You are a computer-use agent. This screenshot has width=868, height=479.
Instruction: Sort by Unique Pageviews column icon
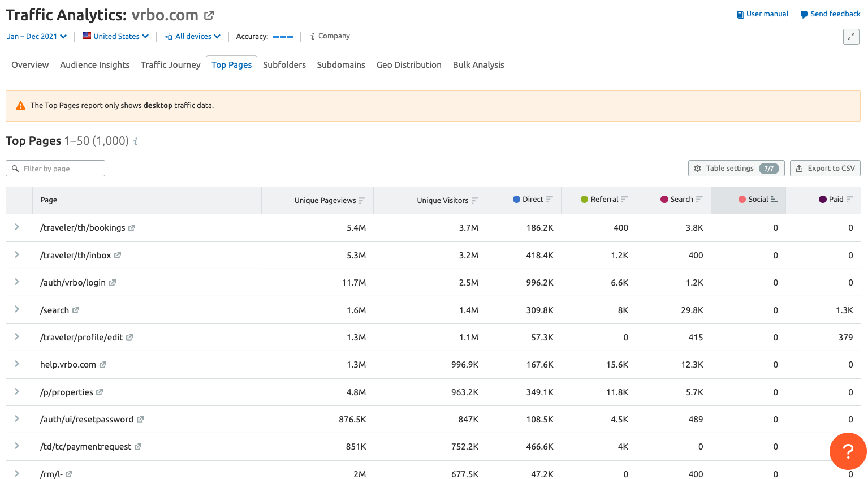pyautogui.click(x=362, y=200)
